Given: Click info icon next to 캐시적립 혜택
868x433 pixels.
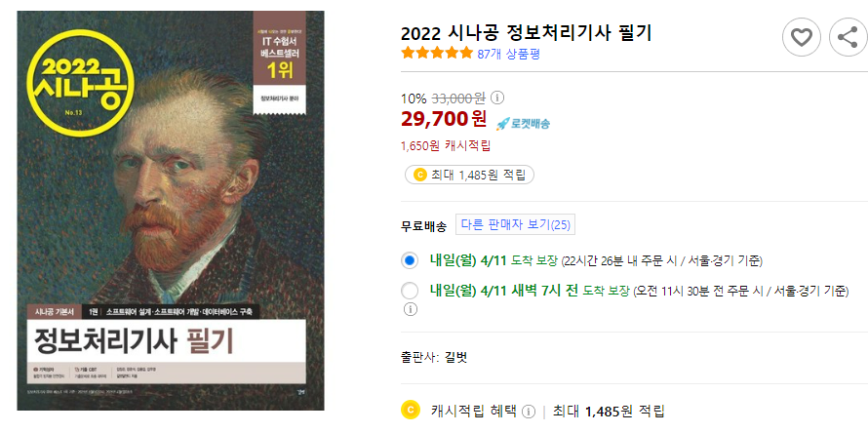Looking at the screenshot, I should (x=529, y=412).
